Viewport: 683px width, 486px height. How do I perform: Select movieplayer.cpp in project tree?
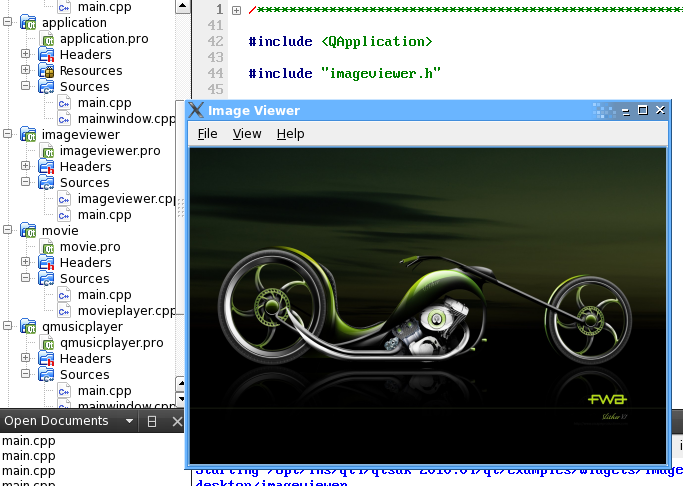(x=126, y=311)
